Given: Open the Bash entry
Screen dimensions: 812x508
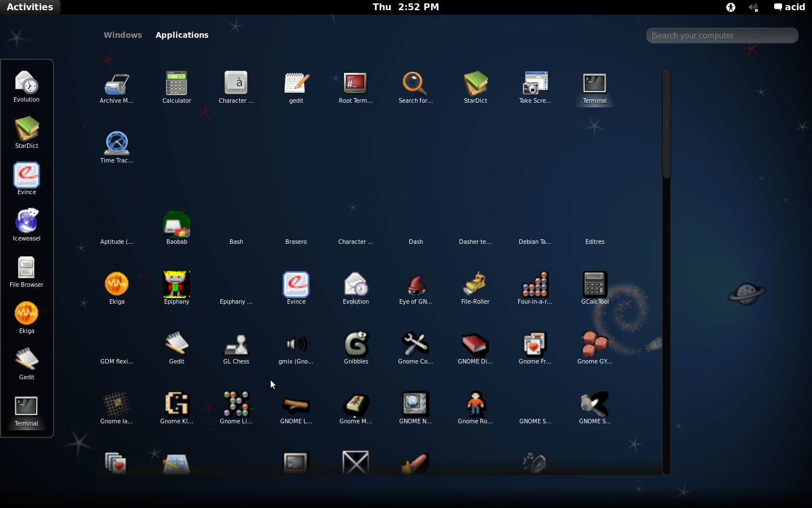Looking at the screenshot, I should 236,242.
